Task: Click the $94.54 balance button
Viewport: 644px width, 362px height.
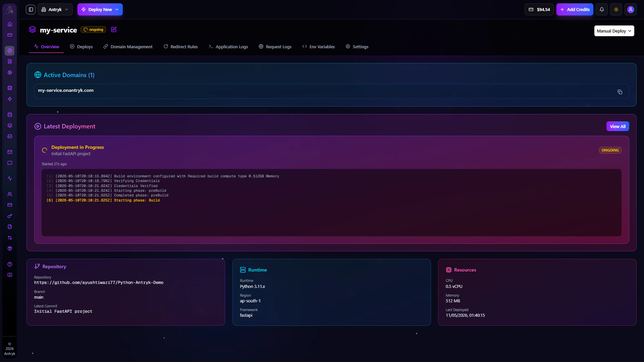Action: (x=539, y=9)
